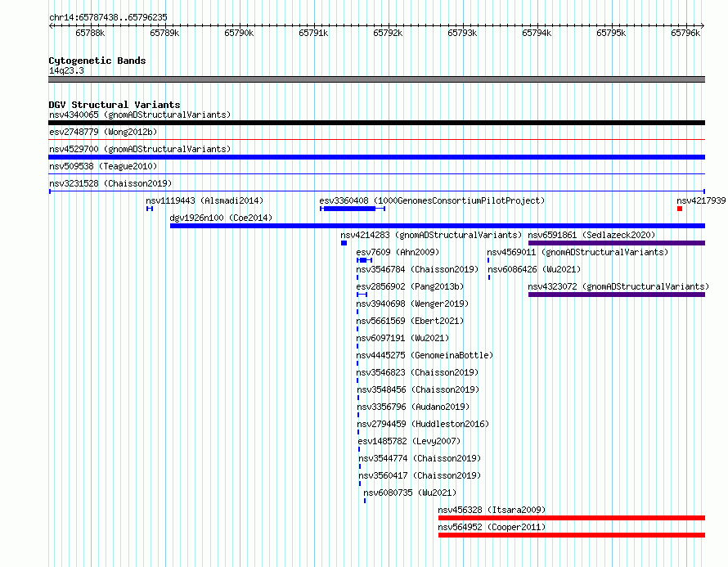This screenshot has width=728, height=567.
Task: Open nsv456328 (Itsara2009) label
Action: coord(492,510)
